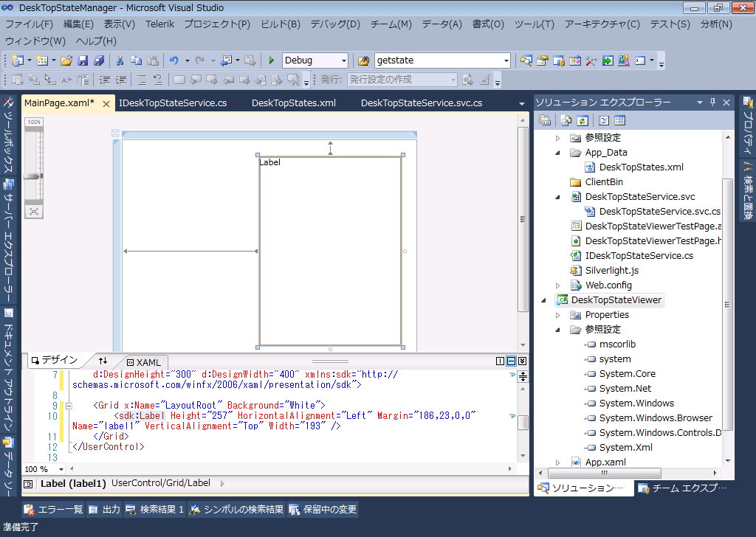The width and height of the screenshot is (756, 537).
Task: Switch to IDeskTopStateService.cs tab
Action: click(x=173, y=103)
